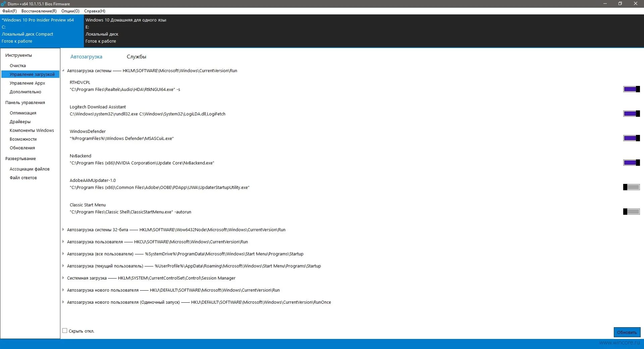Expand 'Автозагрузка (текущий пользователь)' section
The height and width of the screenshot is (349, 644).
[63, 266]
